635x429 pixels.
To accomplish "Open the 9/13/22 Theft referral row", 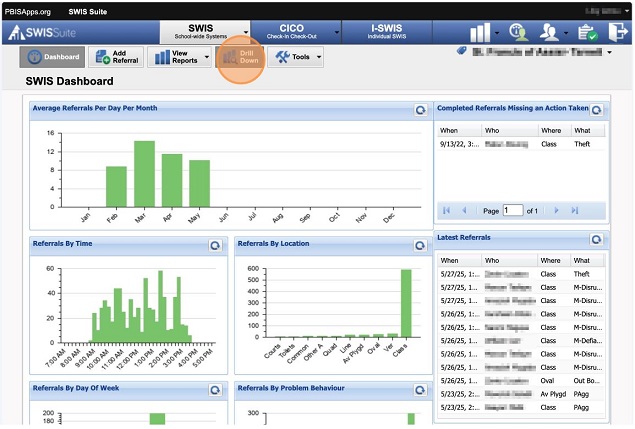I will (521, 144).
